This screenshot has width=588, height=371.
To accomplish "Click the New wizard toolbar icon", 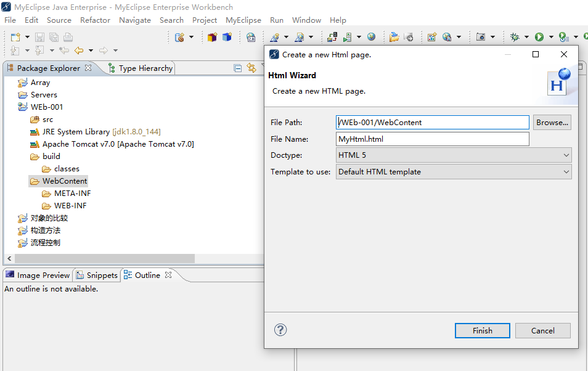I will pos(15,37).
